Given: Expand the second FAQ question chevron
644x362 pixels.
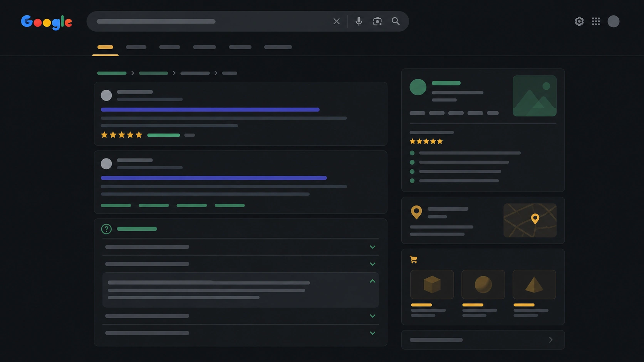Looking at the screenshot, I should tap(372, 264).
